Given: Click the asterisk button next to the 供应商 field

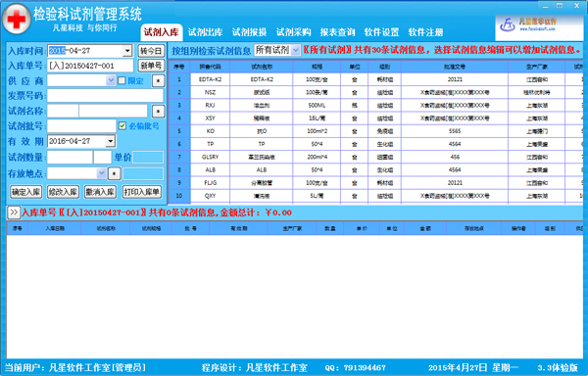Looking at the screenshot, I should [158, 81].
